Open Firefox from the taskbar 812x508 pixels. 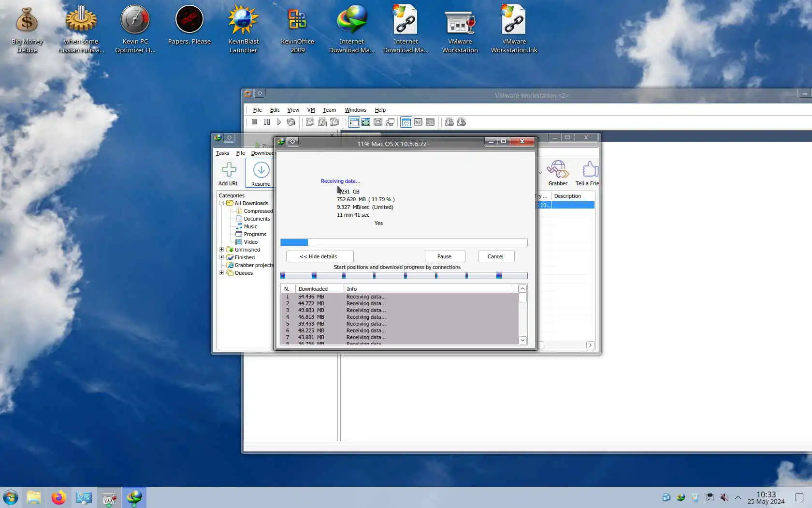pos(59,497)
